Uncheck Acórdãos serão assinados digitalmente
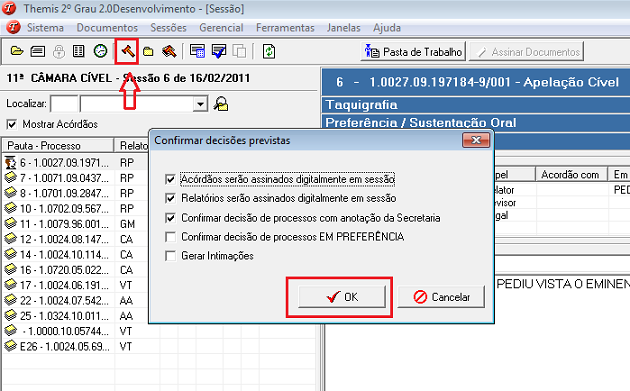 click(170, 179)
